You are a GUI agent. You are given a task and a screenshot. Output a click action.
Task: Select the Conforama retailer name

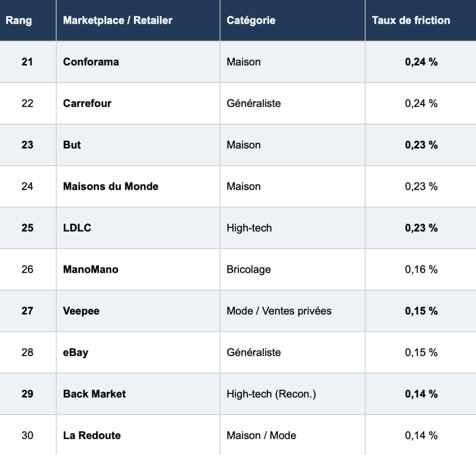click(x=91, y=62)
